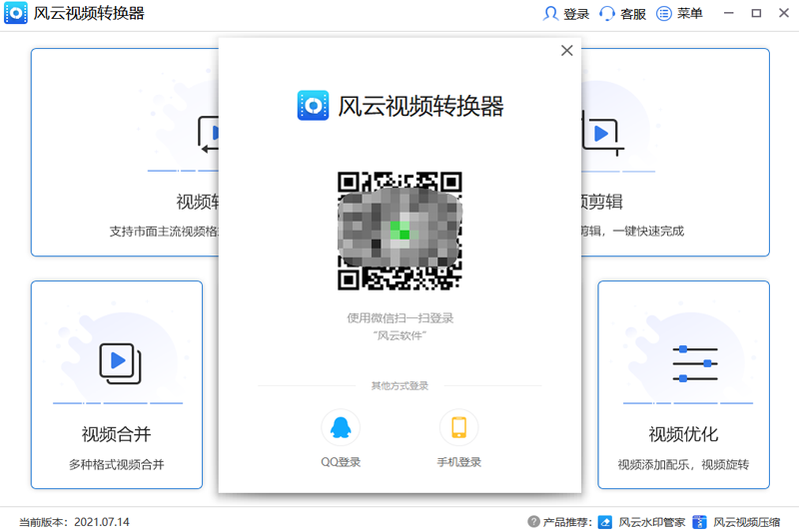This screenshot has height=532, width=799.
Task: Click the 风云水印管家 product icon
Action: click(605, 522)
